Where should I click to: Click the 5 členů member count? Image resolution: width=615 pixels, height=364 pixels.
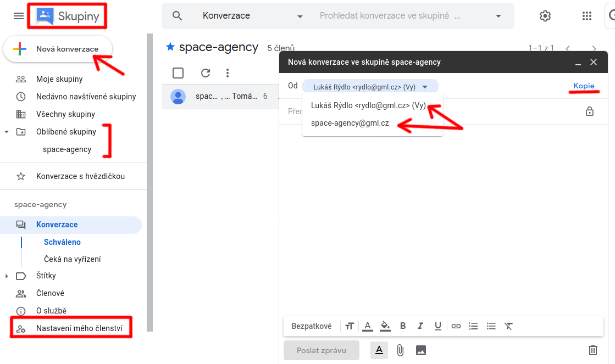[x=281, y=48]
